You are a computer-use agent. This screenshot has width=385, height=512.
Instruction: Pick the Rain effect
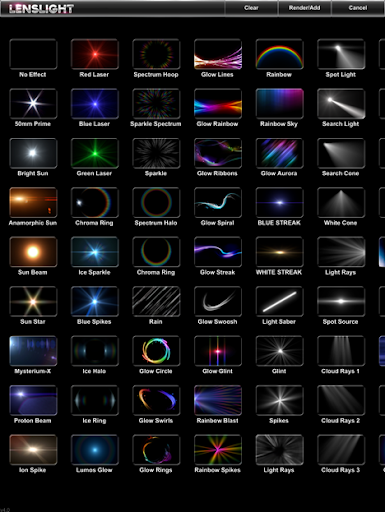(x=156, y=301)
